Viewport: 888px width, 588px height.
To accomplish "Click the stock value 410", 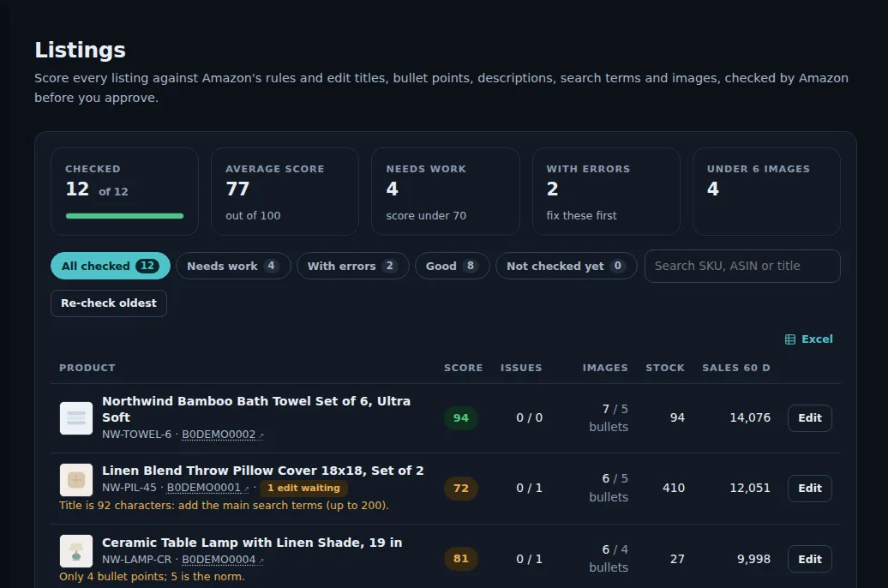I will coord(674,489).
